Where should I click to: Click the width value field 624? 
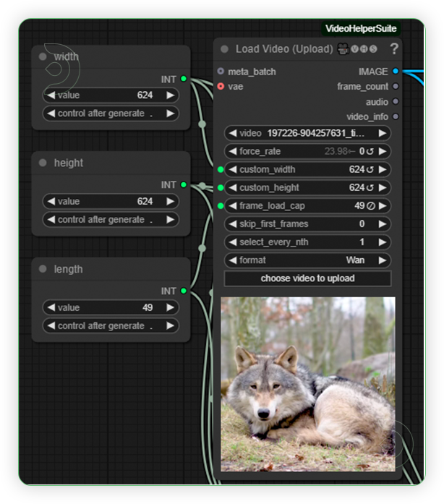pyautogui.click(x=111, y=95)
